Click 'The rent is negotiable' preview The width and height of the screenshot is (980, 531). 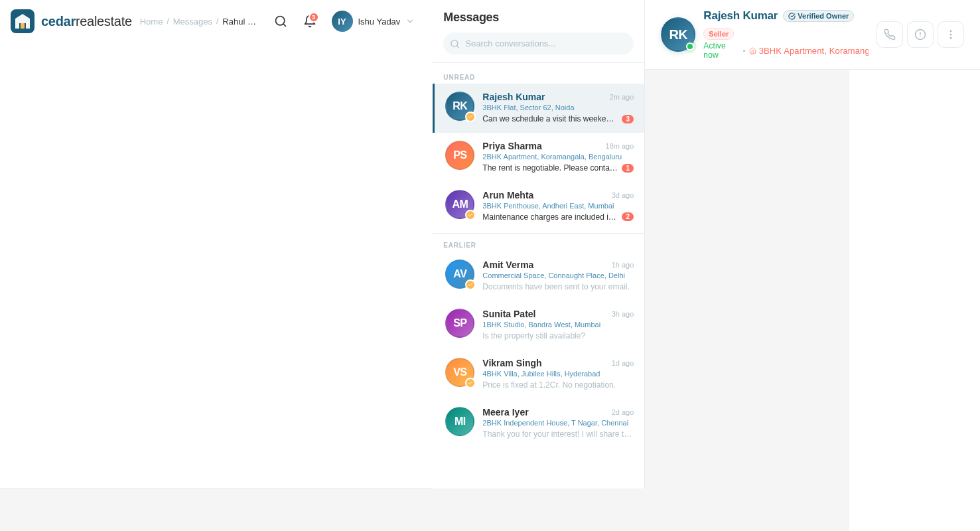pyautogui.click(x=550, y=168)
